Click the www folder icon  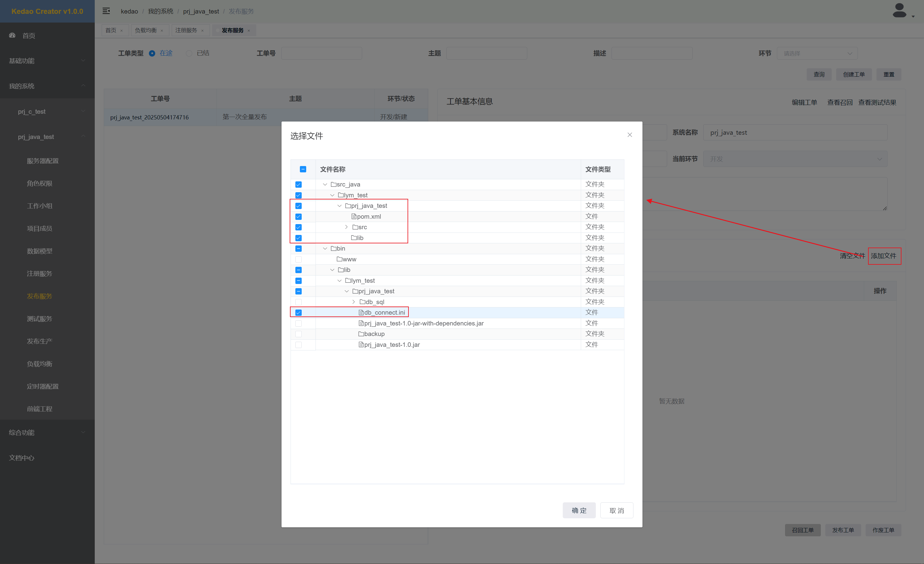point(339,259)
